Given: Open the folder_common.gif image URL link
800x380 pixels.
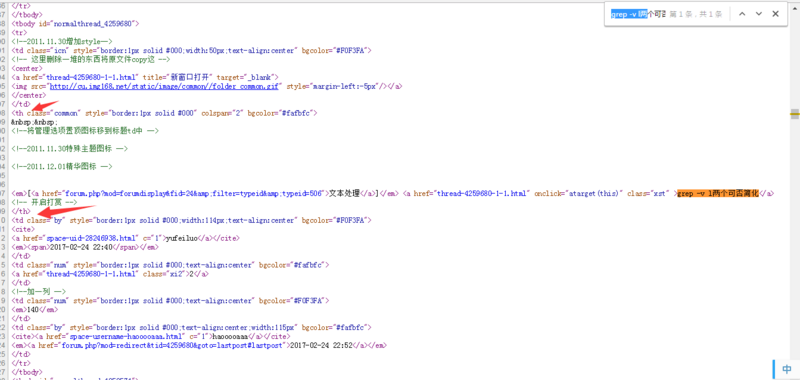Looking at the screenshot, I should tap(164, 86).
